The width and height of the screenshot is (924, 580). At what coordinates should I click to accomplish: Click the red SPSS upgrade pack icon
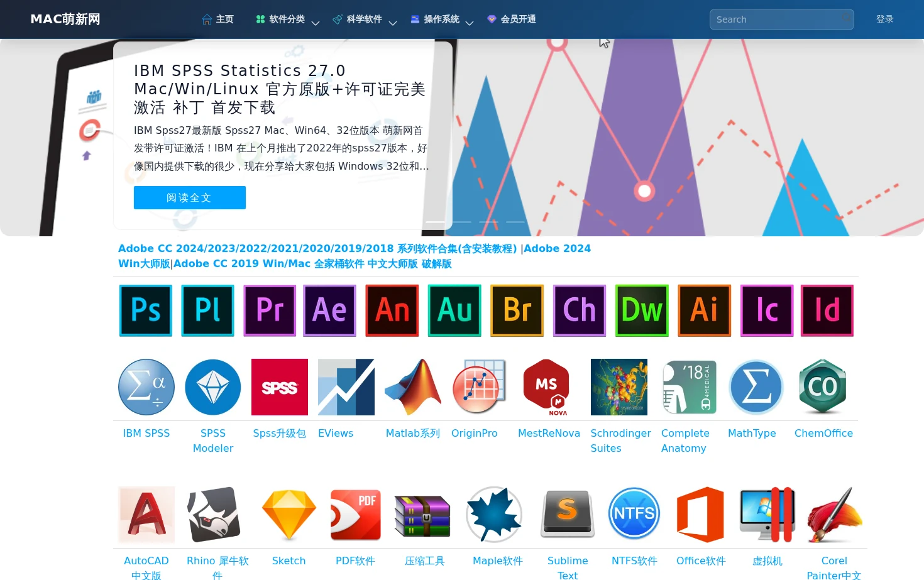[x=280, y=387]
